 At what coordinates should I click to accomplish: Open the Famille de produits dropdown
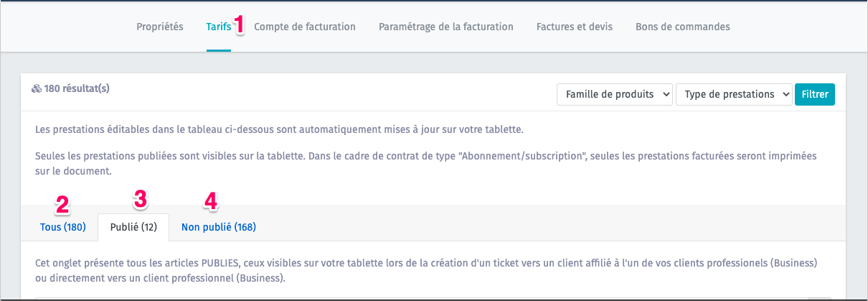[615, 94]
